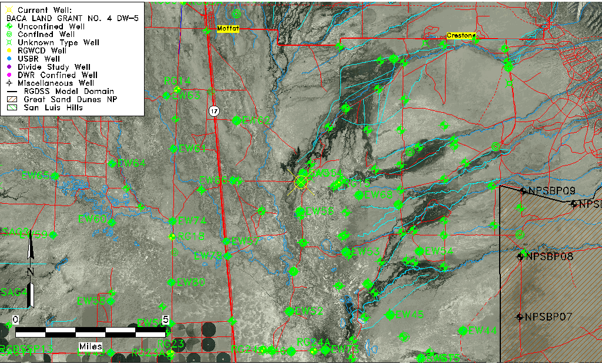This screenshot has height=364, width=602.
Task: Click the Miles scale bar
Action: click(91, 332)
